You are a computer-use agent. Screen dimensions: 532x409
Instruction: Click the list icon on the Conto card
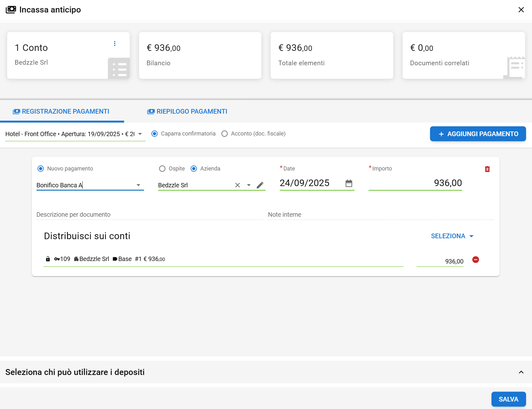click(119, 69)
